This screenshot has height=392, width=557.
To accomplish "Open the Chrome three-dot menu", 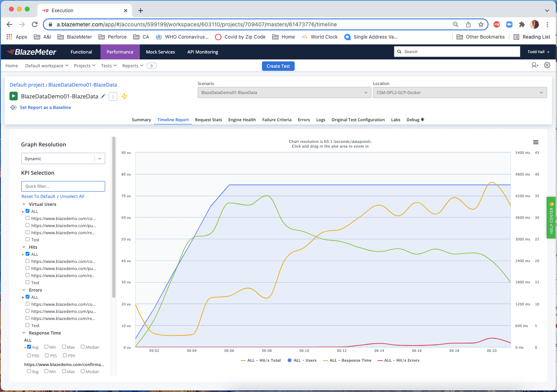I will [547, 24].
